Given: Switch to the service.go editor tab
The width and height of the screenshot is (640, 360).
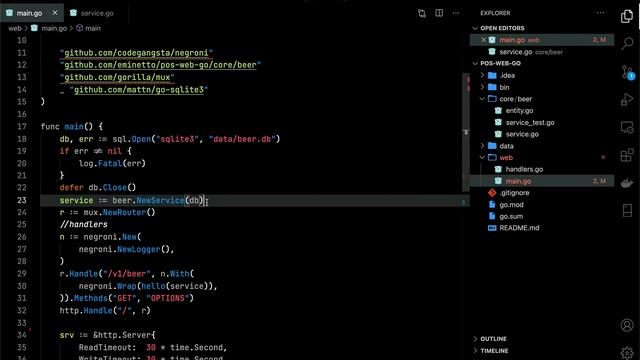Looking at the screenshot, I should tap(97, 13).
